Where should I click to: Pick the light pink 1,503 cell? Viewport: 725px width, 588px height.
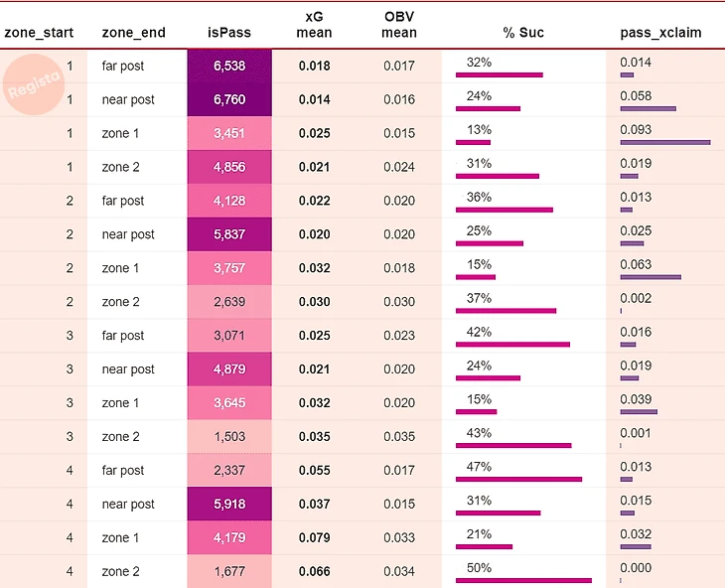click(x=228, y=437)
